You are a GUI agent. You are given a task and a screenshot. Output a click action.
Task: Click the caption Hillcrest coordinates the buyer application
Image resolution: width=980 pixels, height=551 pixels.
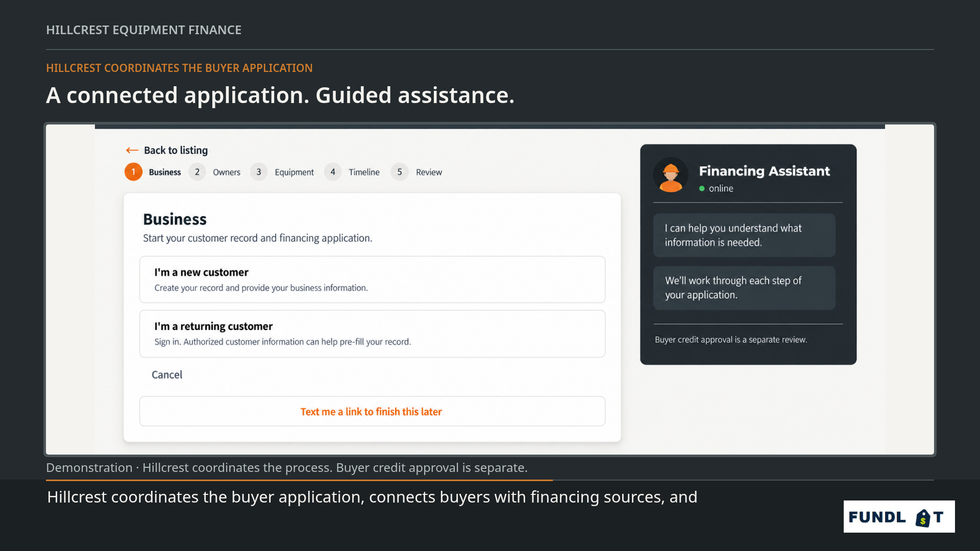[372, 497]
